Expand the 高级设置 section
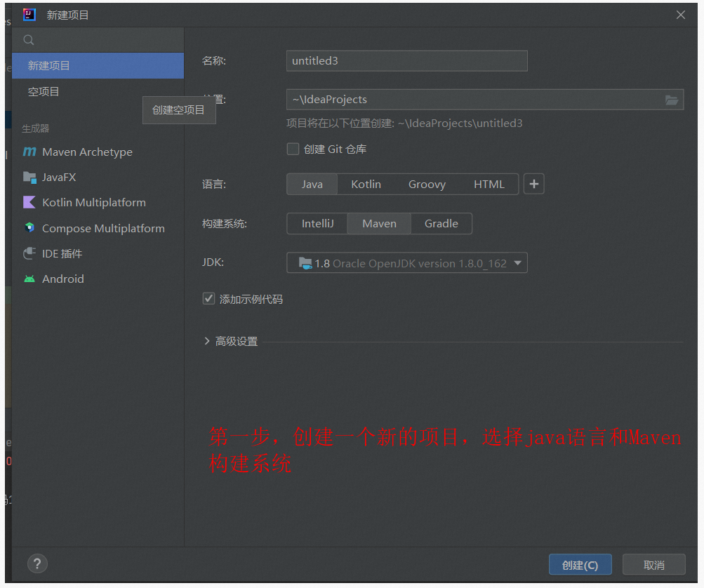Screen dimensions: 704x588 230,341
